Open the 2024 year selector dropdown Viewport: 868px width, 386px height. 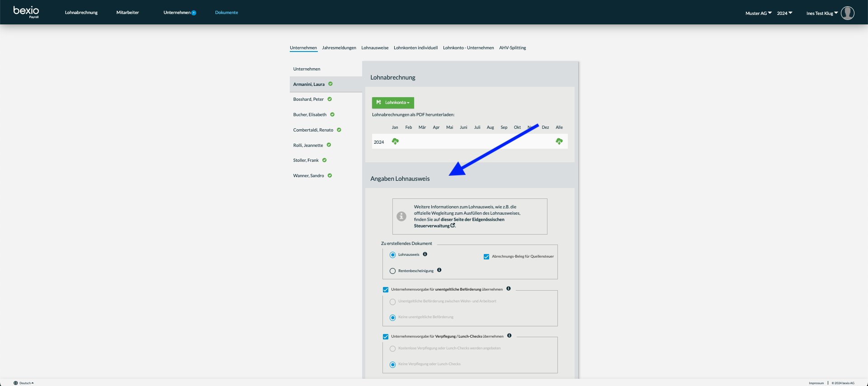click(785, 13)
